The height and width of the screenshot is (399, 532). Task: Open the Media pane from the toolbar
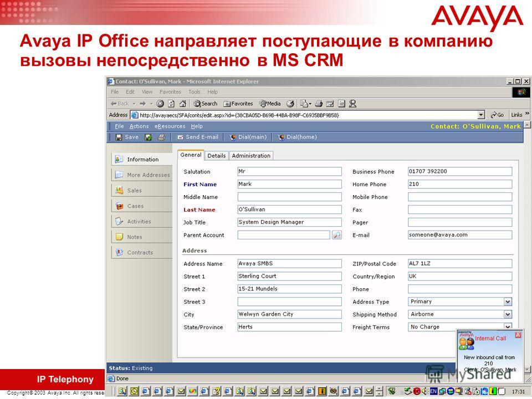(x=270, y=104)
